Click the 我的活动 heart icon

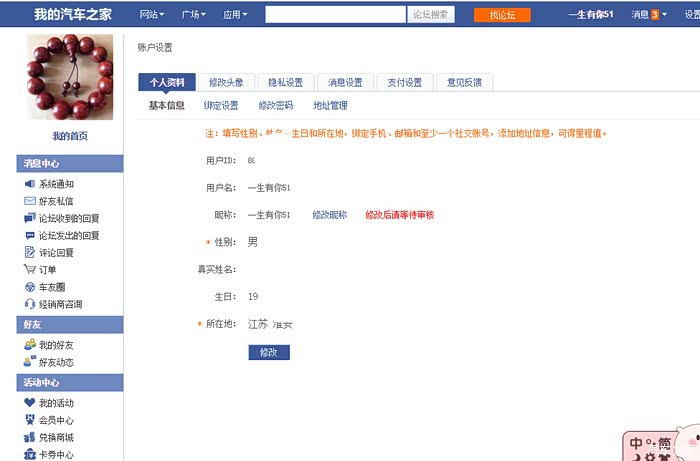click(30, 403)
